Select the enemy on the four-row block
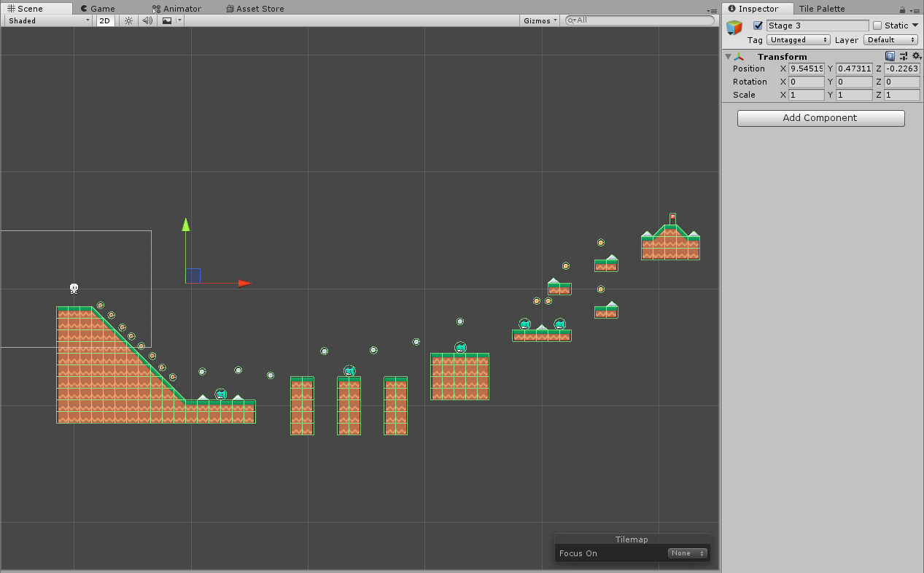This screenshot has width=924, height=573. click(x=460, y=348)
